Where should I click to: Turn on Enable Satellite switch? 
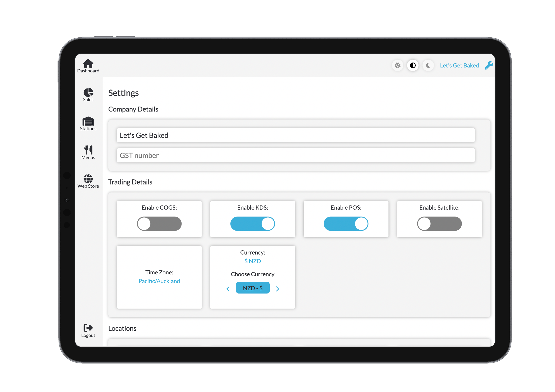439,224
